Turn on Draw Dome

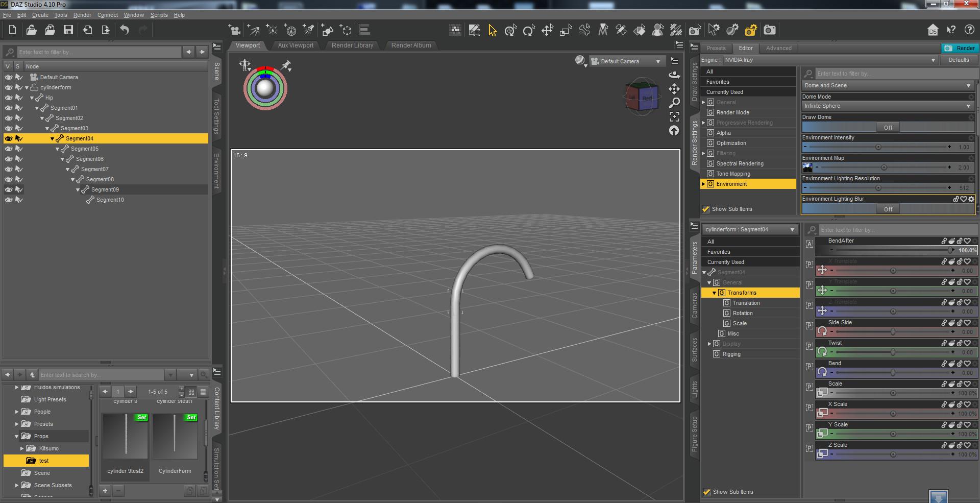888,127
